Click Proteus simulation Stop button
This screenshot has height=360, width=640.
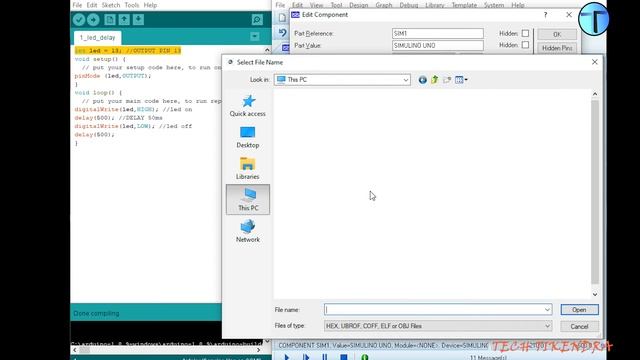click(344, 357)
